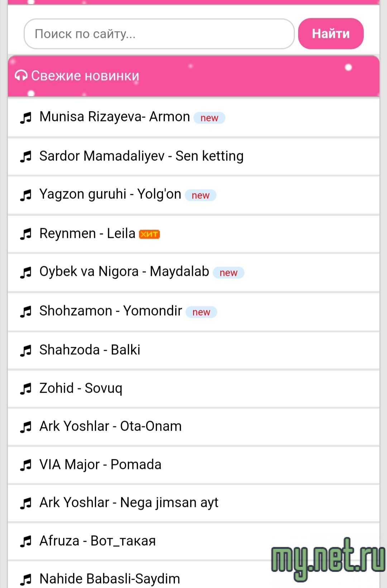The width and height of the screenshot is (387, 588).
Task: Click music note icon beside Sardor Mamadaliyev
Action: [x=26, y=157]
